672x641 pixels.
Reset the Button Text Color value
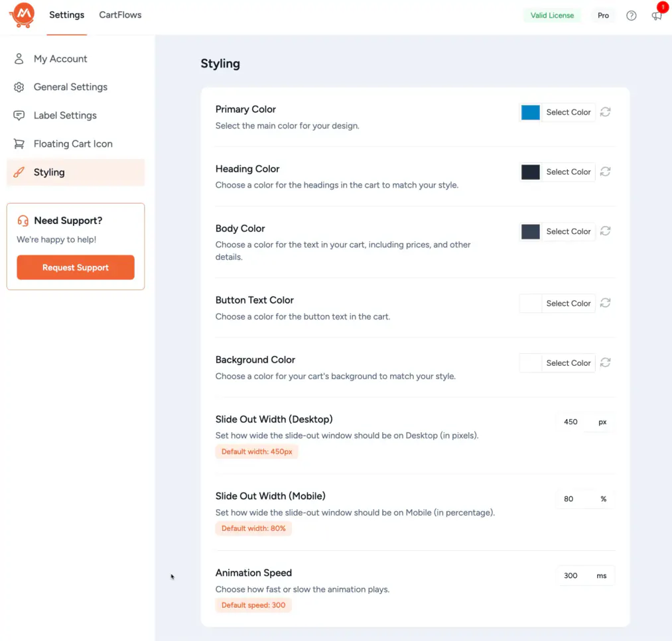point(605,303)
